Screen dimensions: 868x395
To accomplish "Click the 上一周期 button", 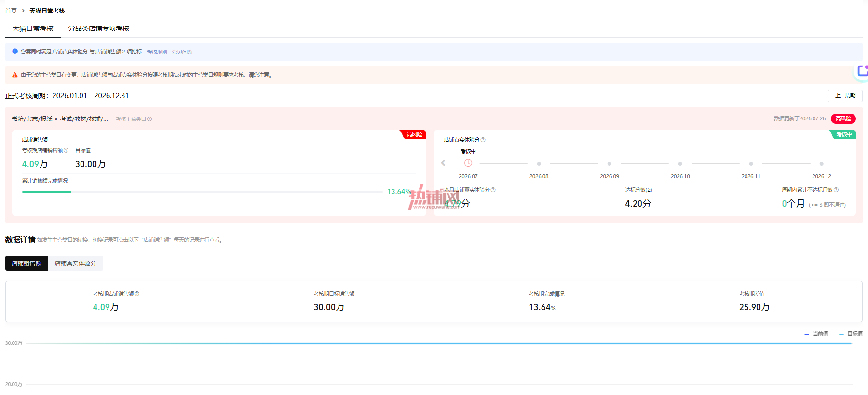I will 845,96.
